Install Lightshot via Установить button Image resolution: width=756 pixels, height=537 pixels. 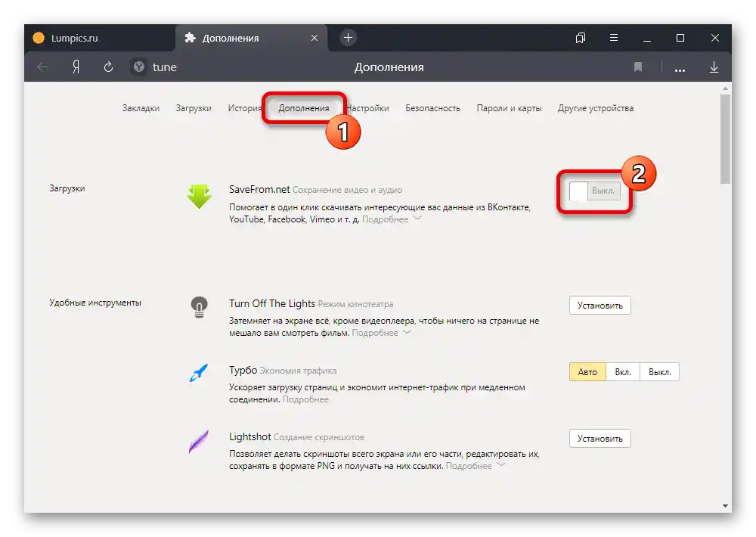point(600,439)
